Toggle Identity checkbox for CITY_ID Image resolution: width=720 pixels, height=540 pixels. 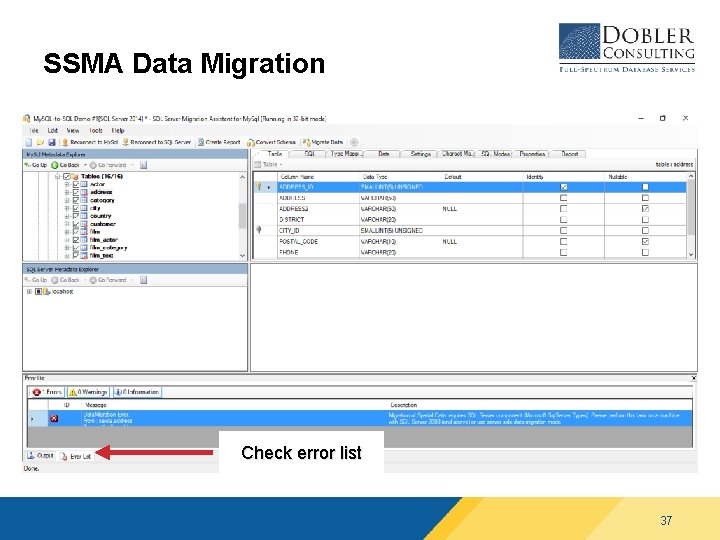coord(563,231)
